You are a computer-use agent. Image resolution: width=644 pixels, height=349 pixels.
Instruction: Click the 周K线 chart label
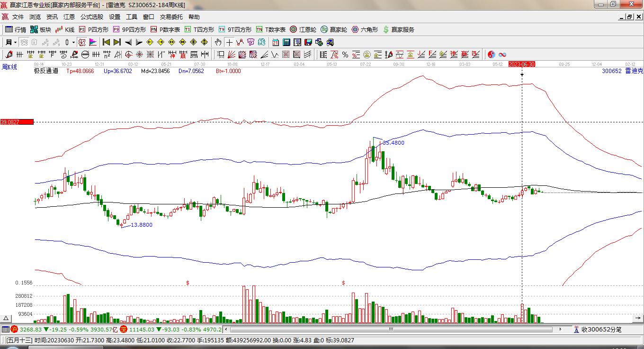click(9, 67)
